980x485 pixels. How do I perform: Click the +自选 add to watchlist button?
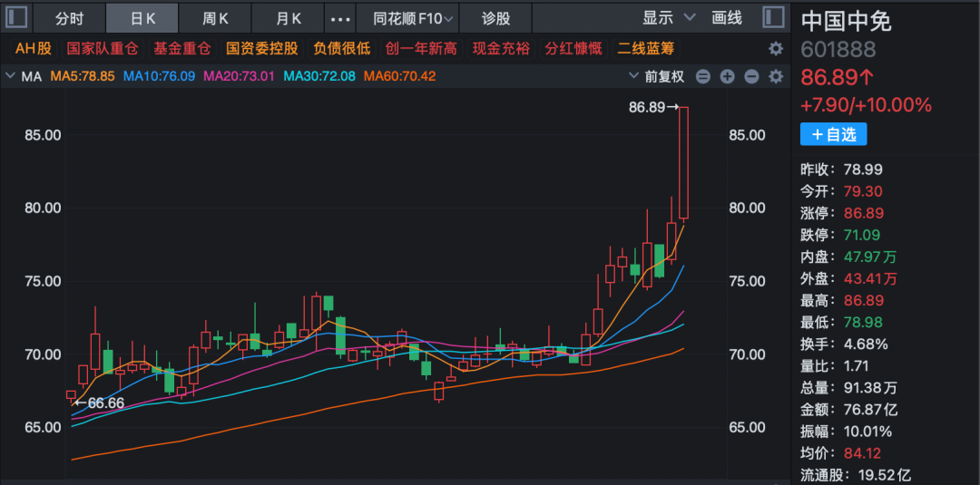tap(833, 134)
